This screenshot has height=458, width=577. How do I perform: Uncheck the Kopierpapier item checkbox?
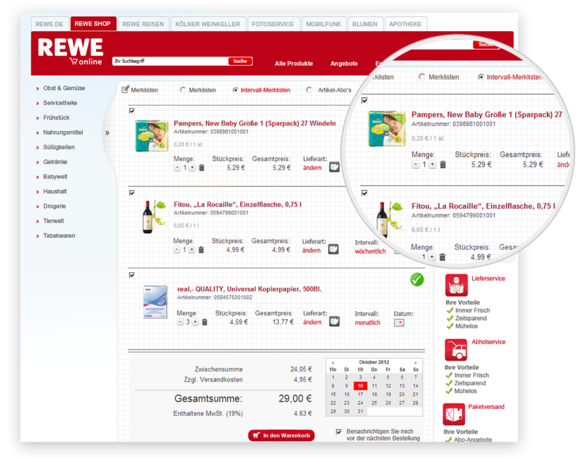click(x=132, y=275)
